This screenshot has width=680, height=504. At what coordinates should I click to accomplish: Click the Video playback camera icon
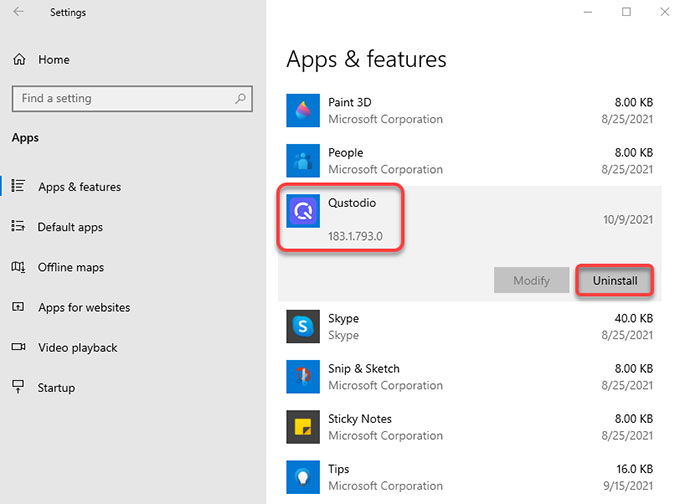[18, 347]
